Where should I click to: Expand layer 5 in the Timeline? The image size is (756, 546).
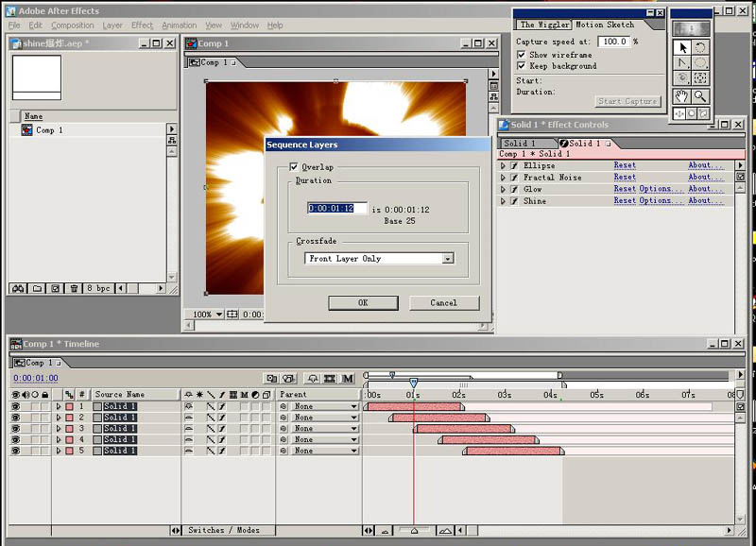tap(59, 451)
